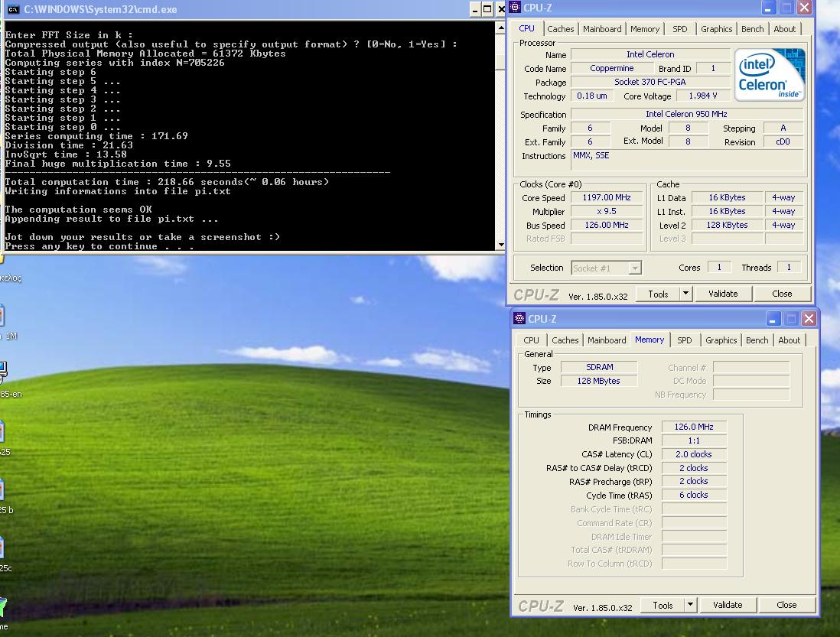Click the Specification field Intel Celeron 950 MHz
This screenshot has width=840, height=637.
pyautogui.click(x=686, y=114)
